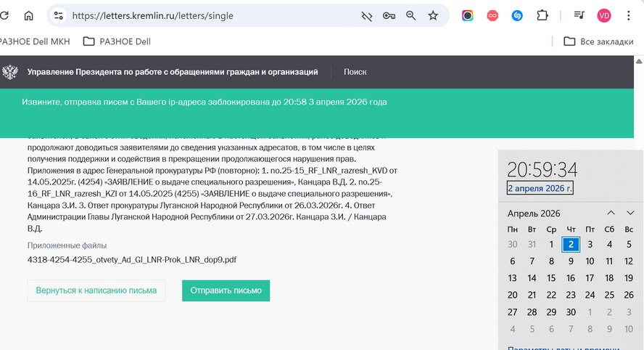The image size is (644, 350).
Task: Open the Extensions puzzle icon
Action: (x=542, y=16)
